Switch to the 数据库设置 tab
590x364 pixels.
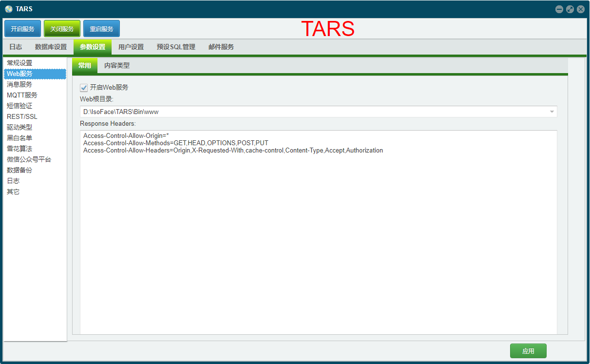pyautogui.click(x=51, y=47)
